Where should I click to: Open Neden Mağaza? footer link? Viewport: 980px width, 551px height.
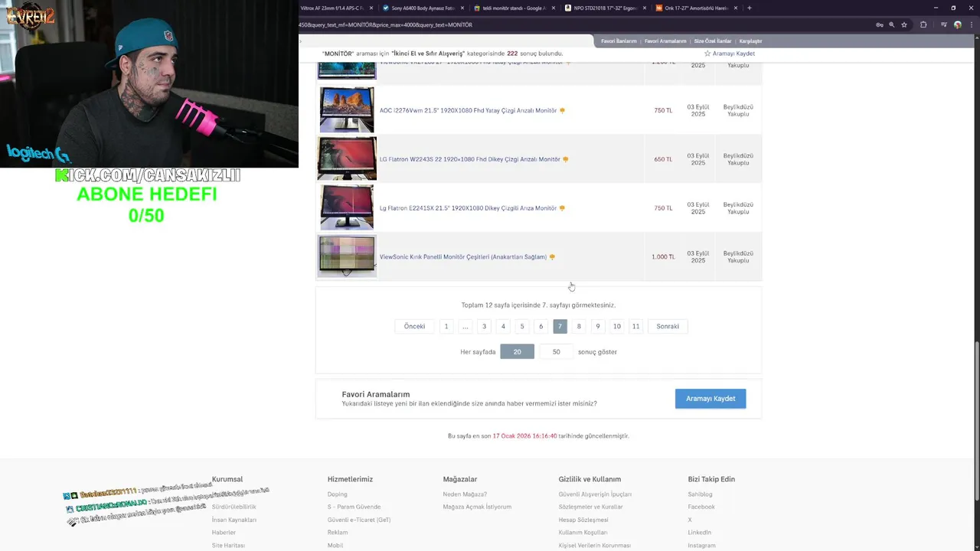[x=465, y=494]
